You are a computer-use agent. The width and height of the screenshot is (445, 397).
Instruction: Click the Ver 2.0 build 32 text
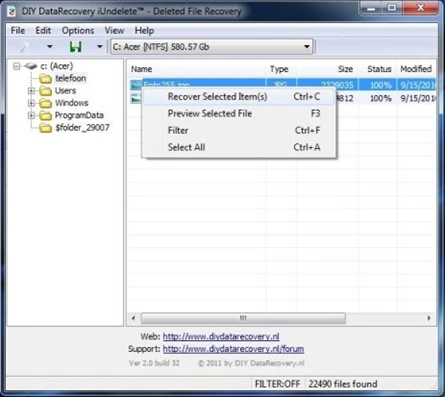click(x=154, y=363)
